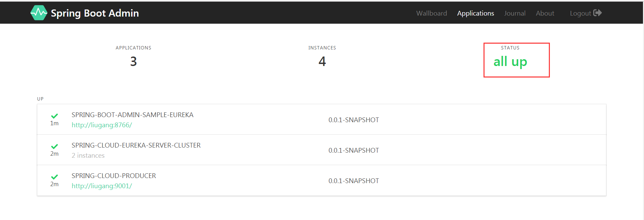The height and width of the screenshot is (220, 644).
Task: Switch to the Applications tab
Action: (475, 13)
